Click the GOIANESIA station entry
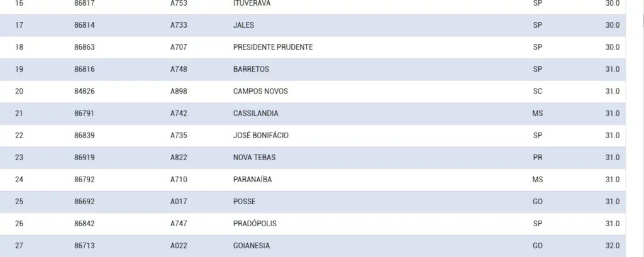The image size is (644, 257). pyautogui.click(x=252, y=246)
